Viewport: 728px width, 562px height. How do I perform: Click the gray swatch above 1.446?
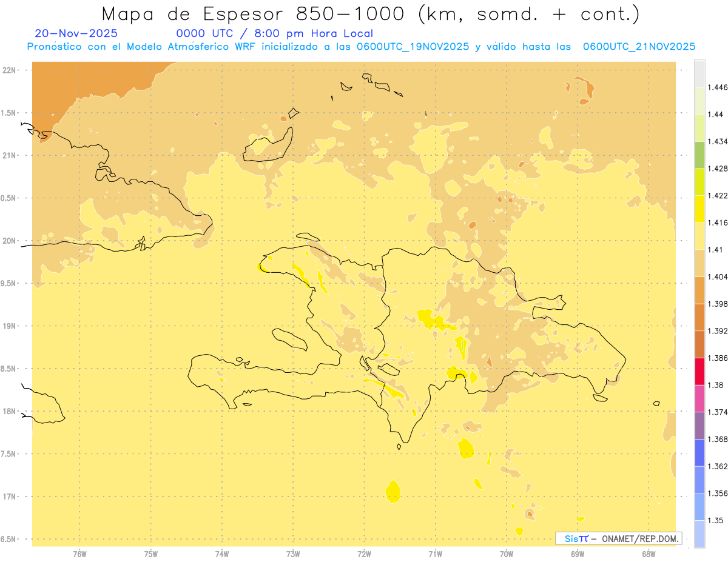point(699,73)
